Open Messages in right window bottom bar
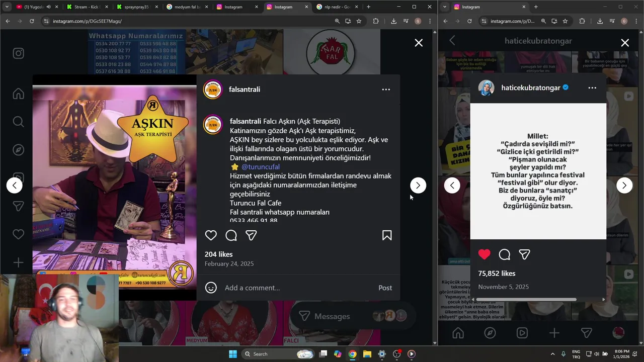 pos(586,333)
